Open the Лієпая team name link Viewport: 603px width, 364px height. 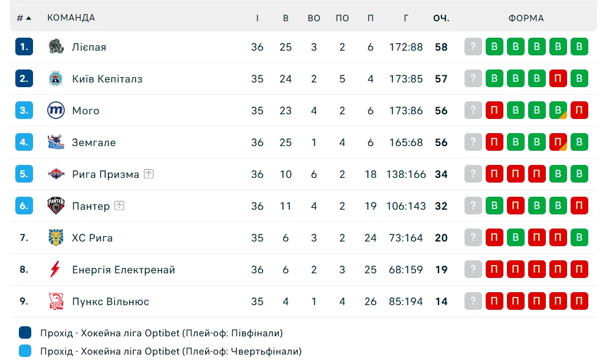tap(89, 47)
